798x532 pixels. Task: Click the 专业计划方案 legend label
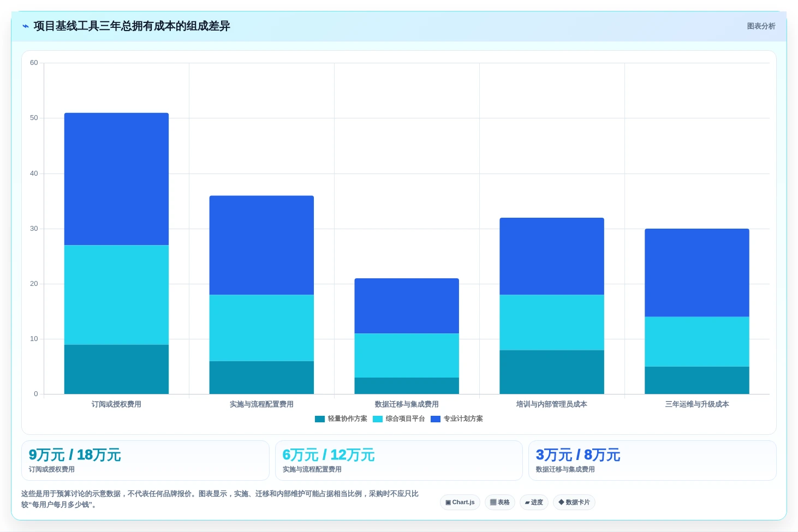[x=463, y=419]
